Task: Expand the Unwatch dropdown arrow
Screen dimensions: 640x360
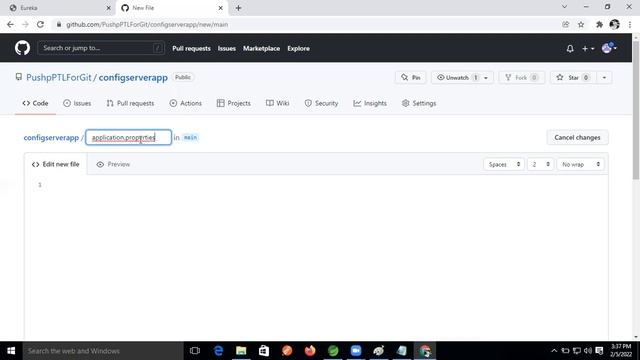Action: (486, 78)
